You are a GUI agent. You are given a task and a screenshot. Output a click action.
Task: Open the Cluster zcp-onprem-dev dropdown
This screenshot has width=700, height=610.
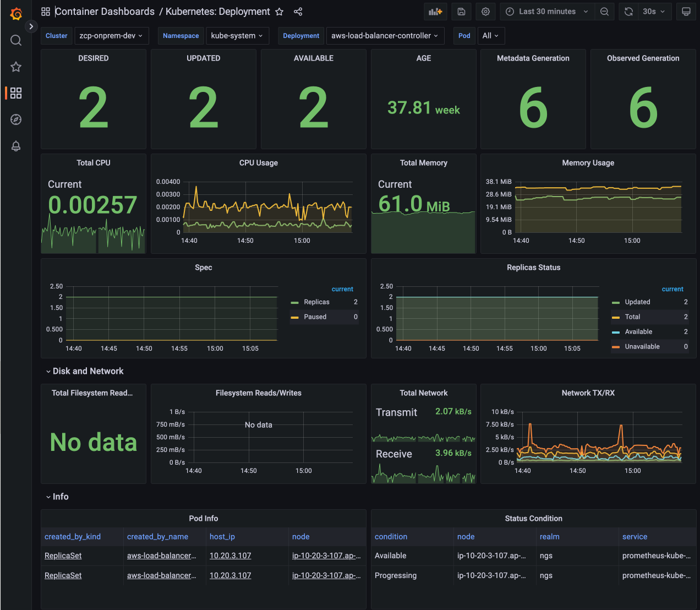[x=112, y=36]
